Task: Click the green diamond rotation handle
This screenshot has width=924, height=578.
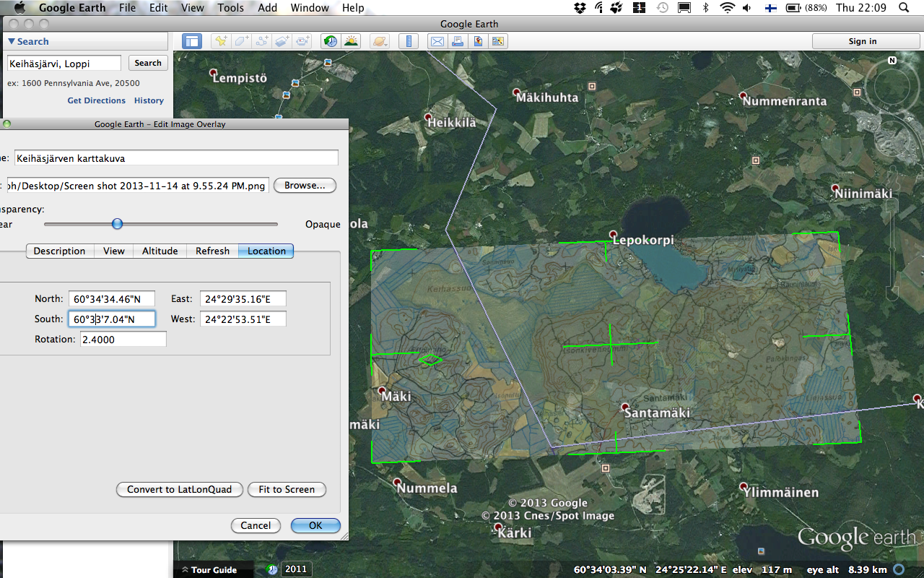Action: (431, 359)
